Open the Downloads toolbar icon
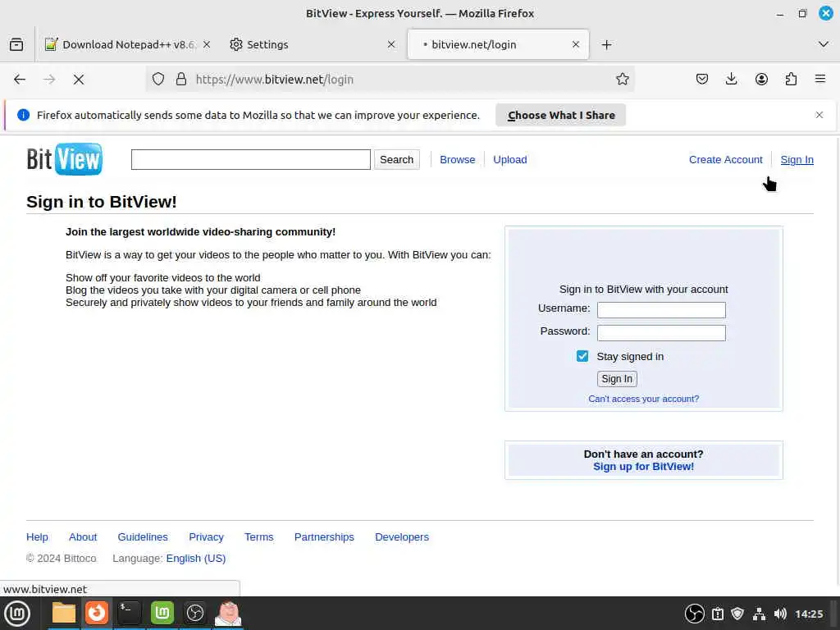 [x=731, y=80]
